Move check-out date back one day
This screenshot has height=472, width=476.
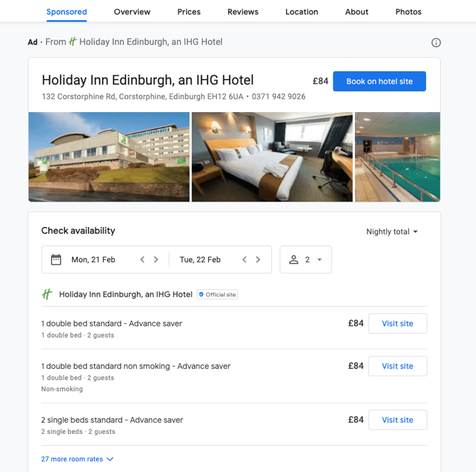pos(244,260)
